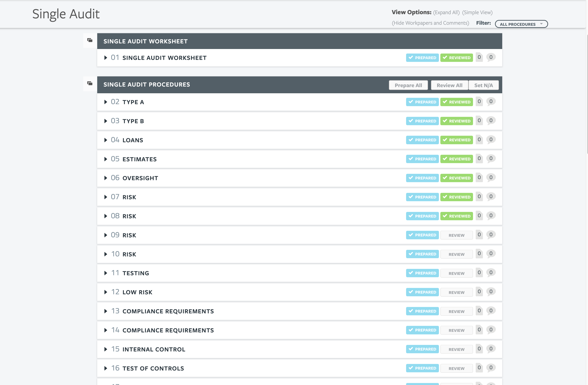The height and width of the screenshot is (385, 588).
Task: Unmark PREPARED on 12 Low Risk
Action: pos(422,292)
